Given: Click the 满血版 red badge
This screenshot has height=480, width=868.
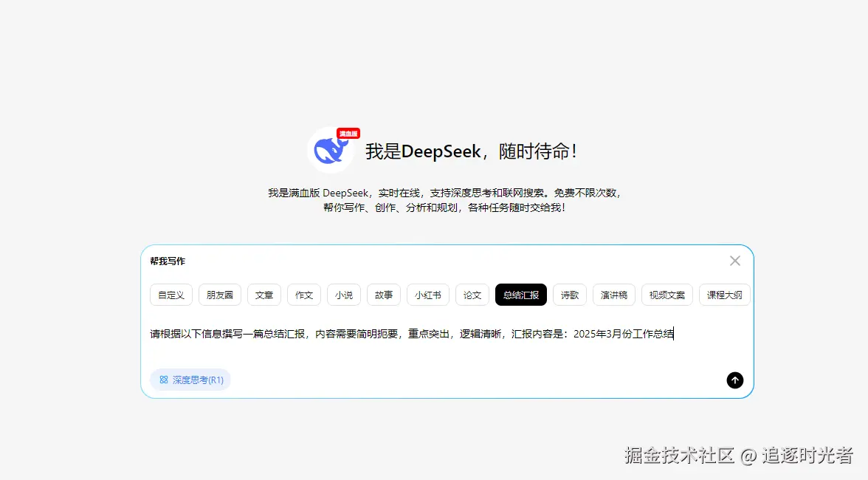Looking at the screenshot, I should coord(348,134).
